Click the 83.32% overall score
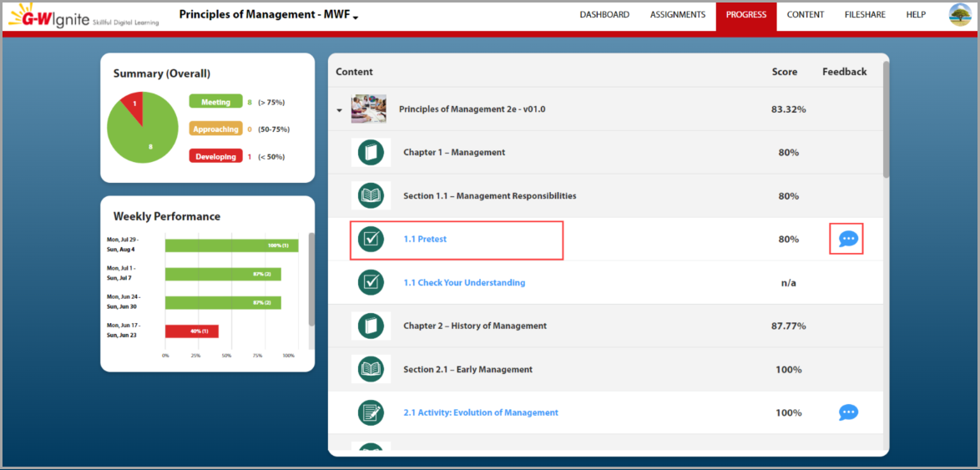 pos(789,109)
